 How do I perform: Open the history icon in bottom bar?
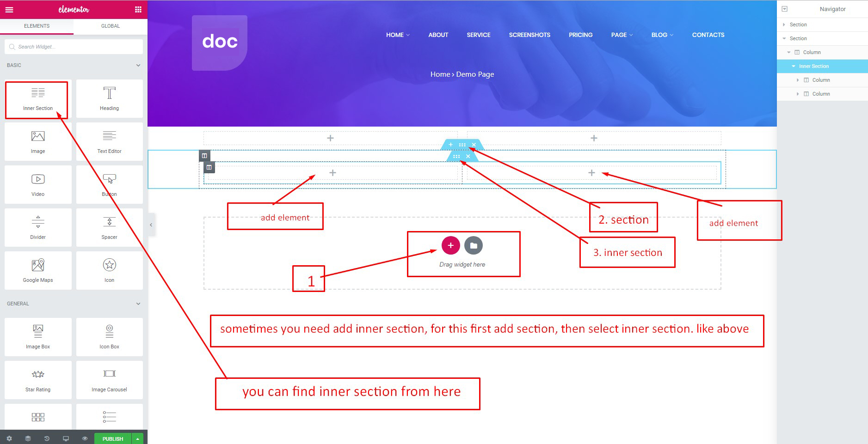47,438
